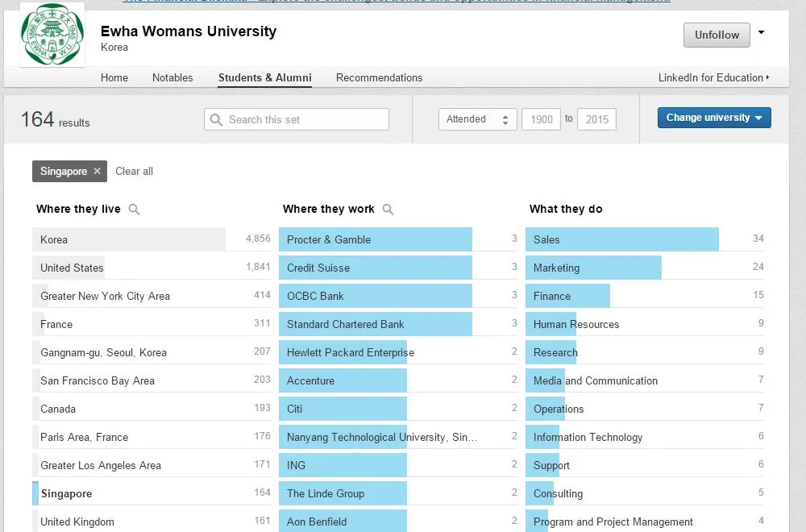The height and width of the screenshot is (532, 806).
Task: Filter by Accenture employer
Action: pos(398,381)
